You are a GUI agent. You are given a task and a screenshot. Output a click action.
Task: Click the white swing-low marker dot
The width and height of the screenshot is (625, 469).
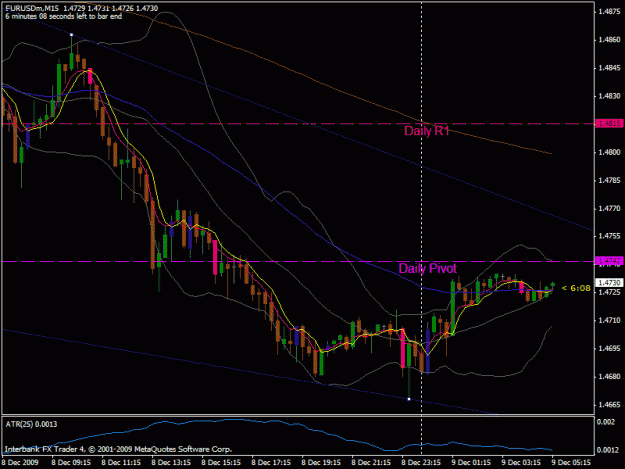409,399
